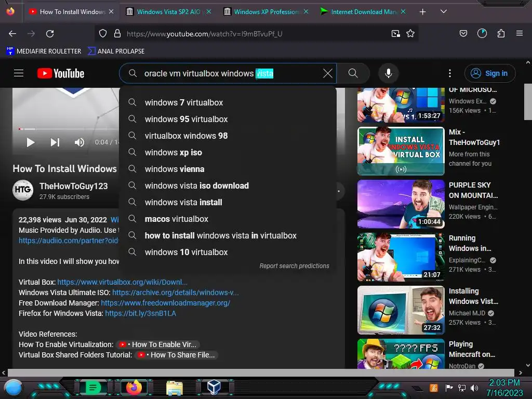Select how to install windows vista in virtualbox
This screenshot has height=399, width=532.
pos(228,235)
